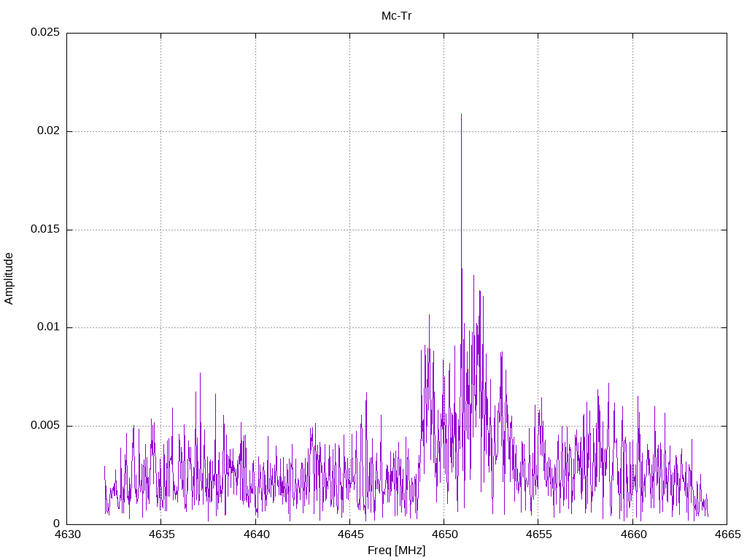Click the Freq [MHz] x-axis label
747x560 pixels.
click(x=396, y=551)
